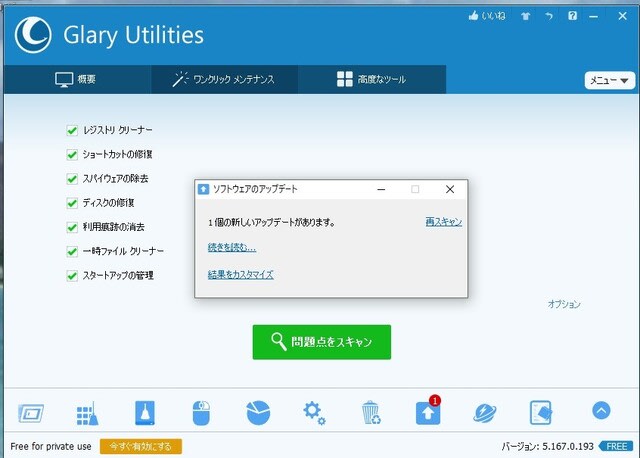Screen dimensions: 640x458
Task: Open the Browser Assistant planet icon
Action: pos(484,413)
